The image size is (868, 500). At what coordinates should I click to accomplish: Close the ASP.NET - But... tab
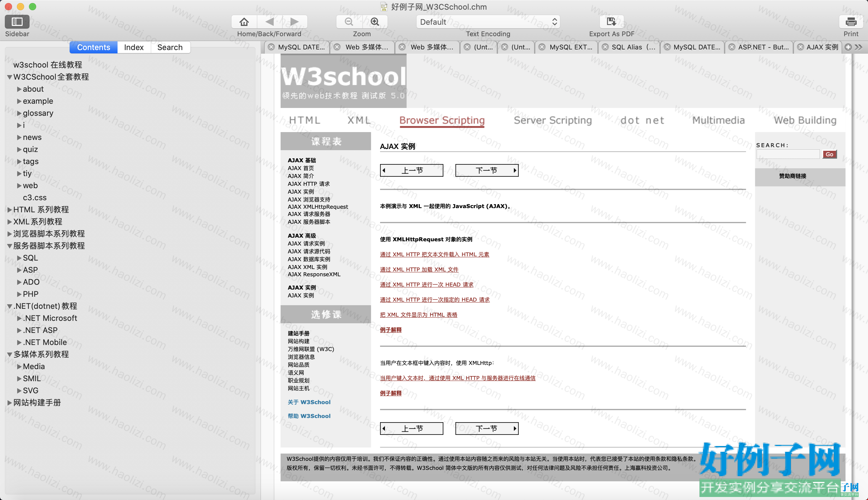pos(732,47)
